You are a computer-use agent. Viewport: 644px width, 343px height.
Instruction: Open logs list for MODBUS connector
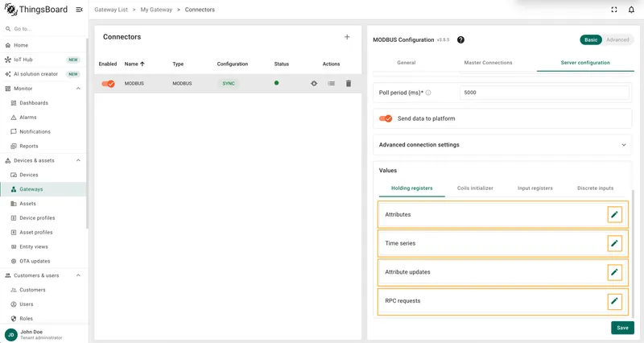[x=331, y=84]
